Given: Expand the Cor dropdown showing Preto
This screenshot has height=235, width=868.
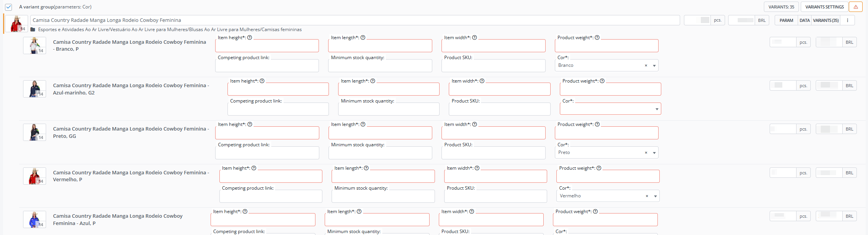Looking at the screenshot, I should (654, 153).
